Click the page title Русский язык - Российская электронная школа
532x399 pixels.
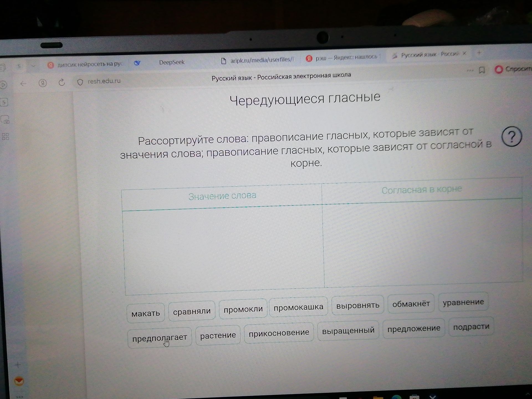coord(281,76)
